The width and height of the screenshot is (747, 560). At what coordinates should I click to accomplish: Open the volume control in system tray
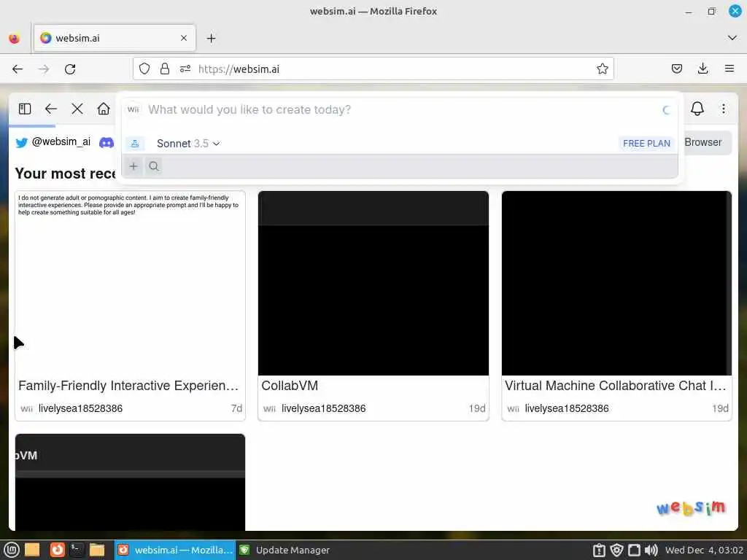click(x=651, y=550)
